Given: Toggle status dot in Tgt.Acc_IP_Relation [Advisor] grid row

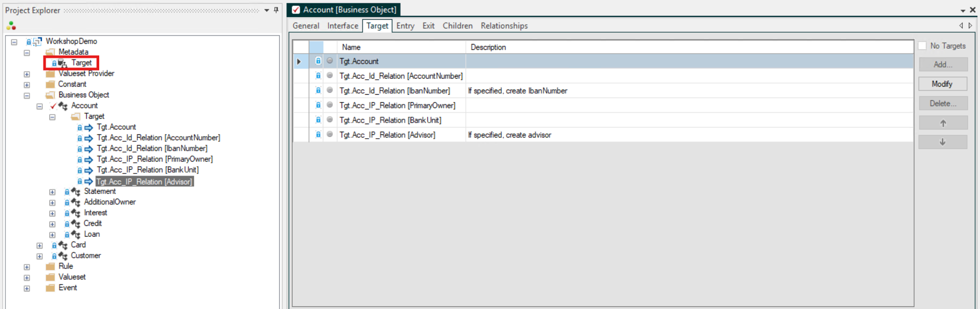Looking at the screenshot, I should 330,134.
